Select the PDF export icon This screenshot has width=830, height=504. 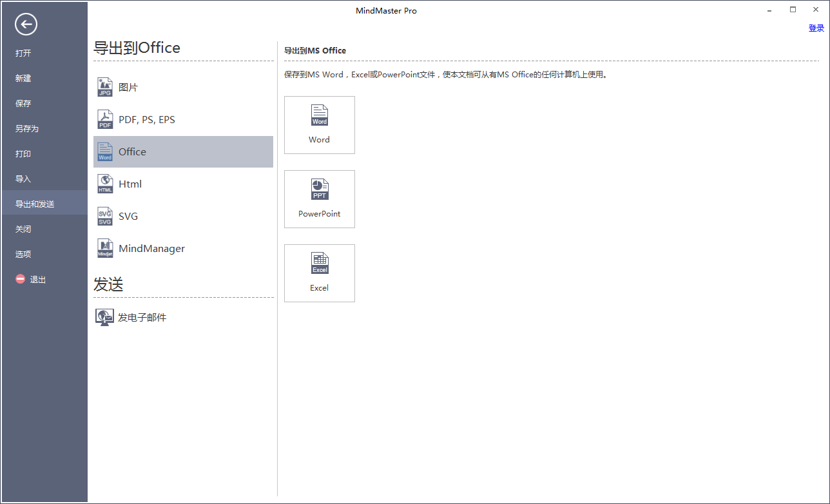click(105, 119)
